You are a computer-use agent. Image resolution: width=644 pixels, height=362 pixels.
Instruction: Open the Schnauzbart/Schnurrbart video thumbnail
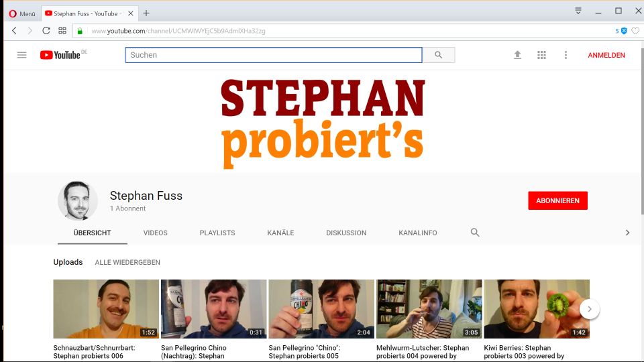pos(106,309)
